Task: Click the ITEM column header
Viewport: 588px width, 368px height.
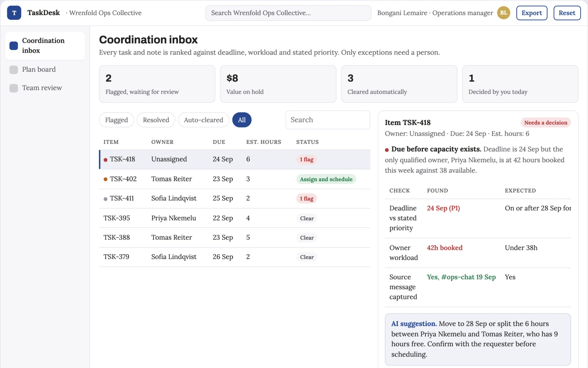Action: 111,142
